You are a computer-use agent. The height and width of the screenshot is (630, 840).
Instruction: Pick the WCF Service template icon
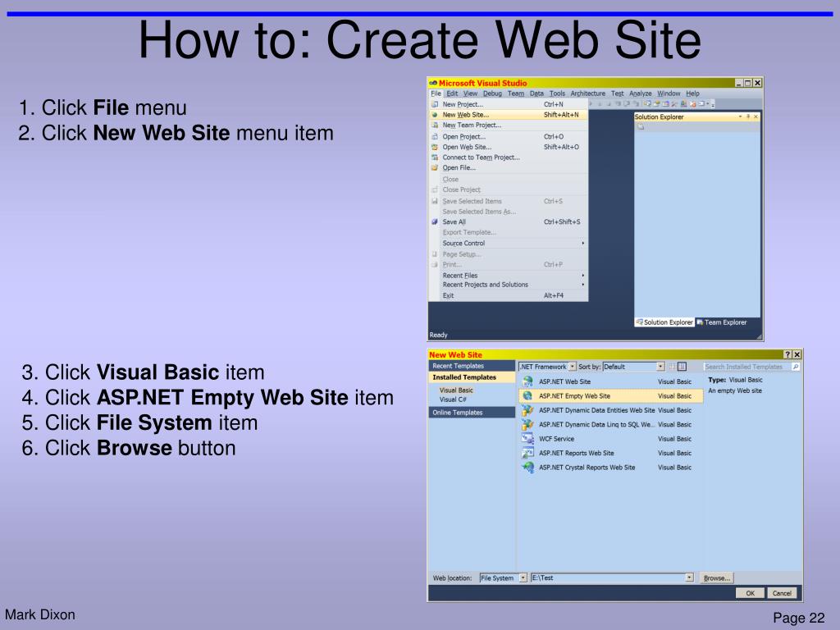click(527, 439)
